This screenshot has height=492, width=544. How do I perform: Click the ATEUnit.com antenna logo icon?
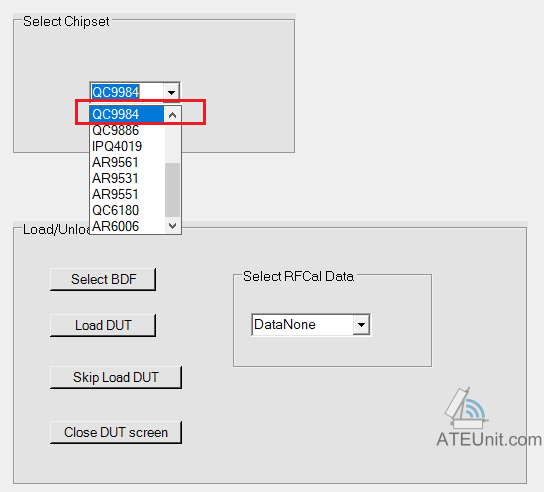[x=466, y=408]
